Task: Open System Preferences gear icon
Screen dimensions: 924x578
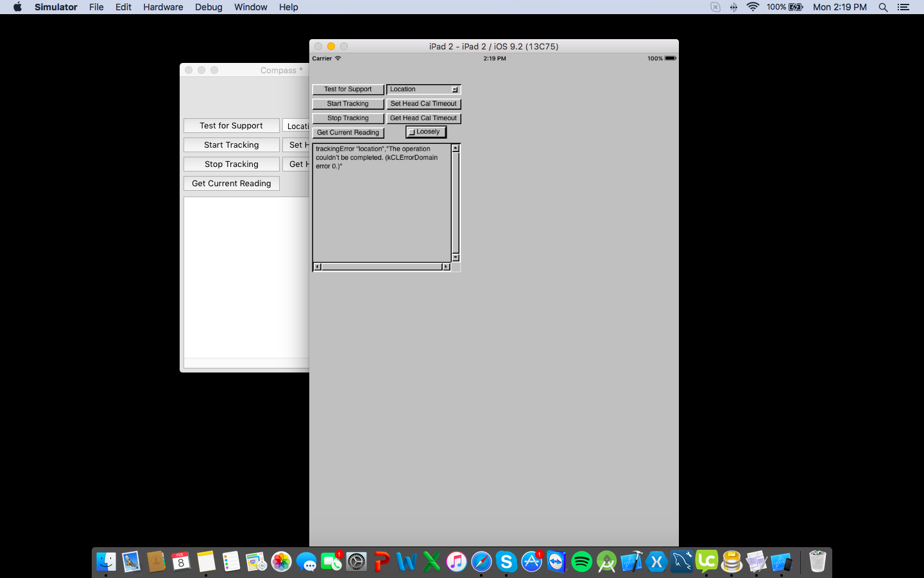Action: (356, 562)
